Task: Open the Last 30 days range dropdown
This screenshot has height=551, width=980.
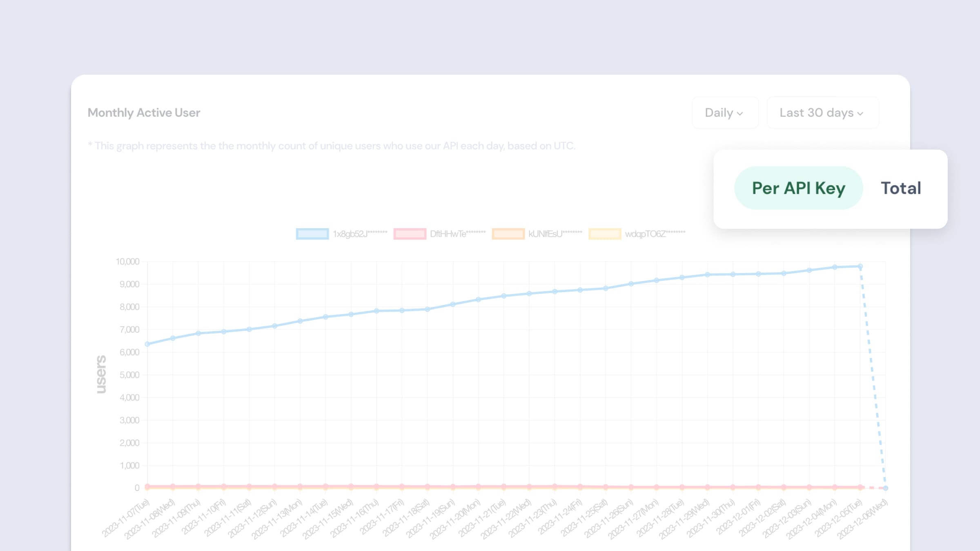Action: tap(823, 113)
